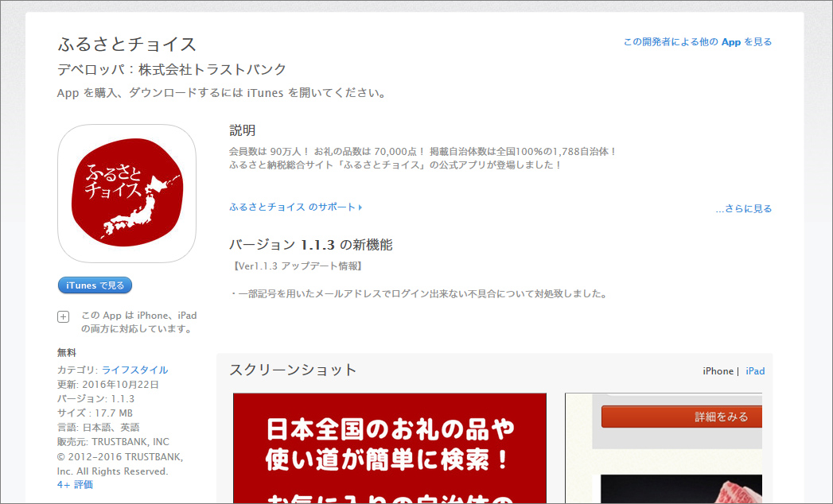The image size is (833, 504).
Task: Click the 4+ 評価 rating link
Action: 75,484
